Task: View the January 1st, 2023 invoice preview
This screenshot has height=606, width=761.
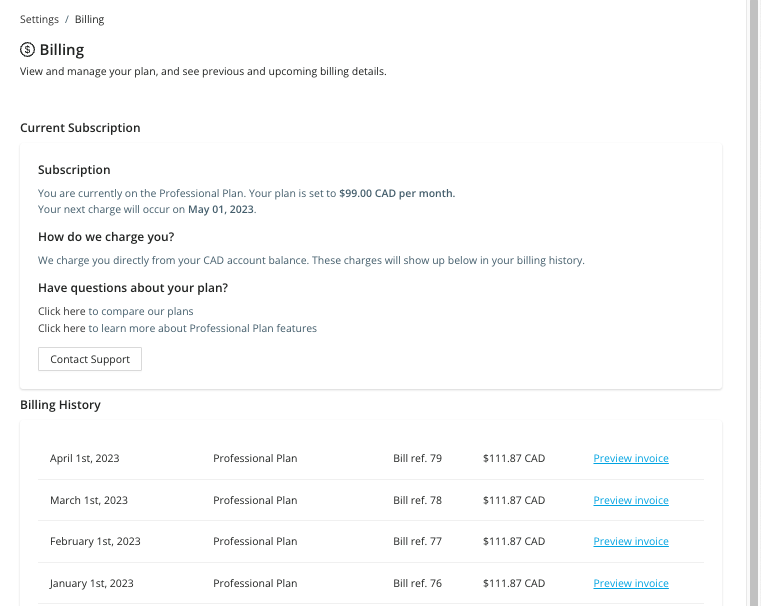Action: click(x=630, y=583)
